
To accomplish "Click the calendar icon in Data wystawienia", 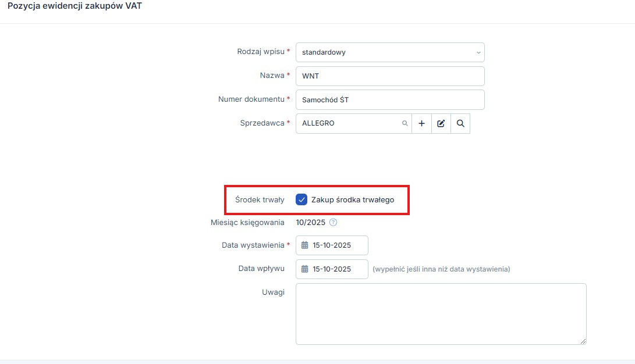I will click(304, 245).
